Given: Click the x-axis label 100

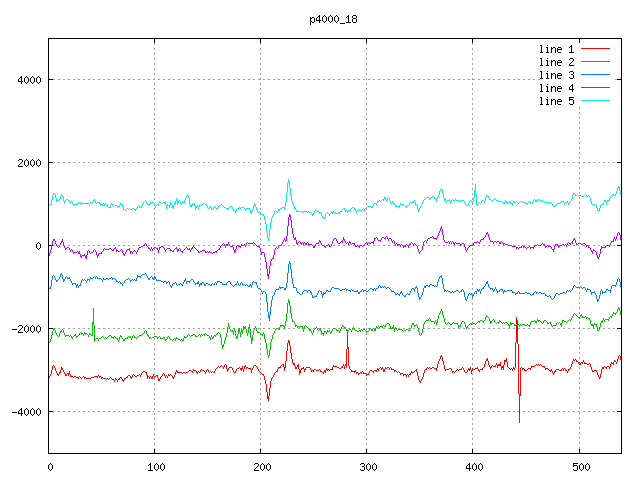Looking at the screenshot, I should coord(156,467).
